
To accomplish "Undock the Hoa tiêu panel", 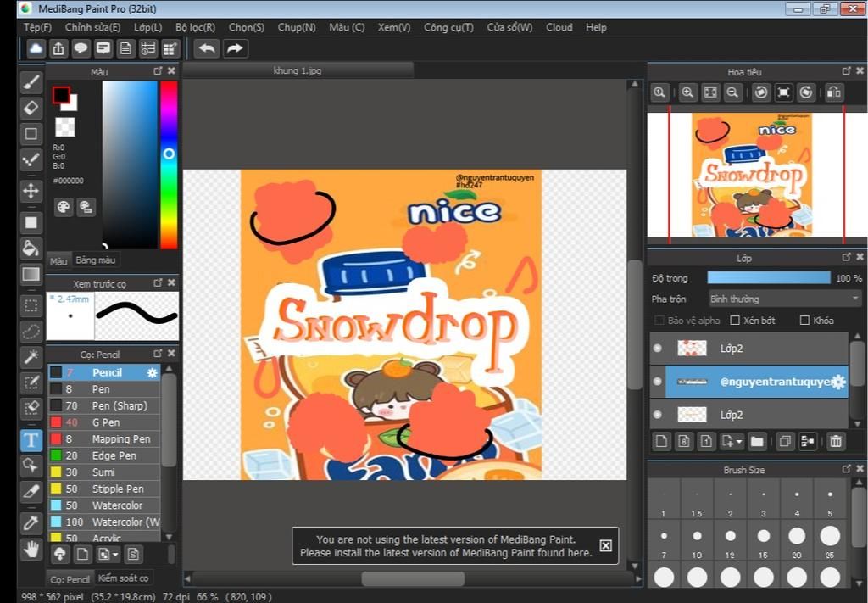I will (x=846, y=71).
